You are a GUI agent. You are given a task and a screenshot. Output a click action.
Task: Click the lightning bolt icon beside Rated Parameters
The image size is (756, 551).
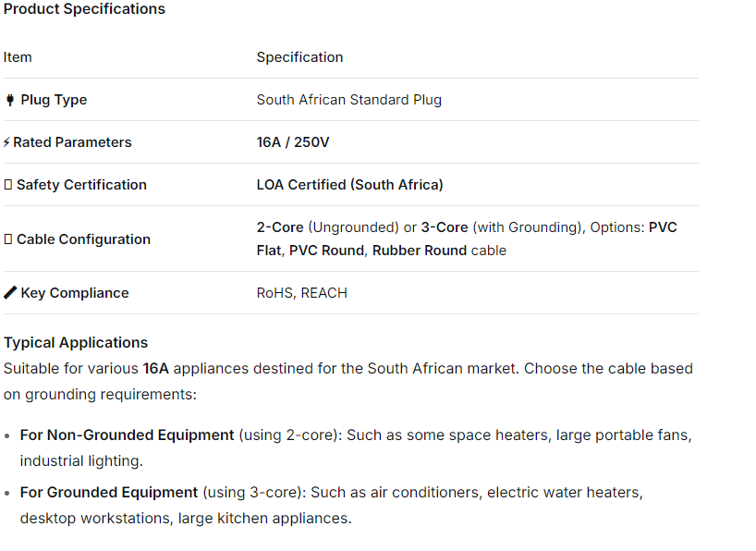click(6, 142)
